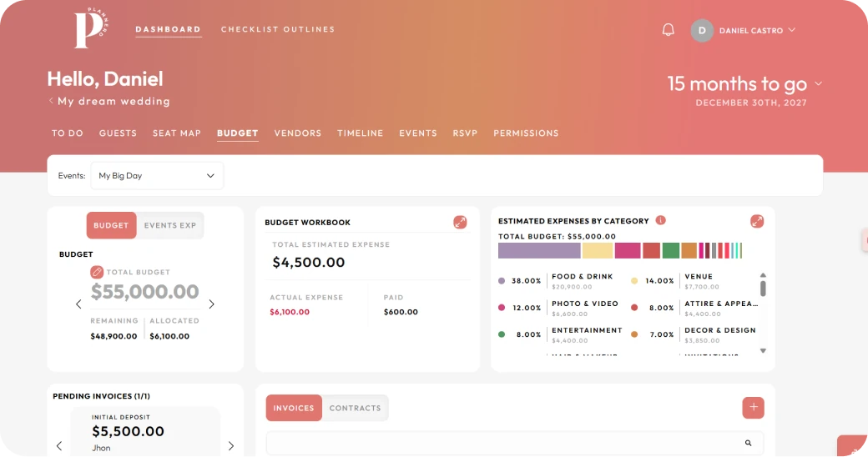Select the Budget tab
868x457 pixels.
(x=238, y=133)
